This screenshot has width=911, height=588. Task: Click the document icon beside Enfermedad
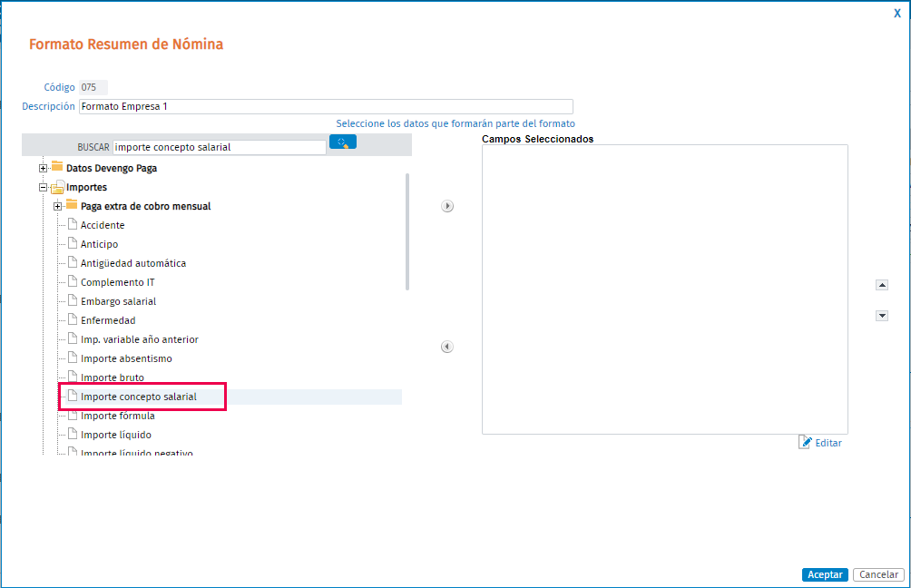pos(73,319)
